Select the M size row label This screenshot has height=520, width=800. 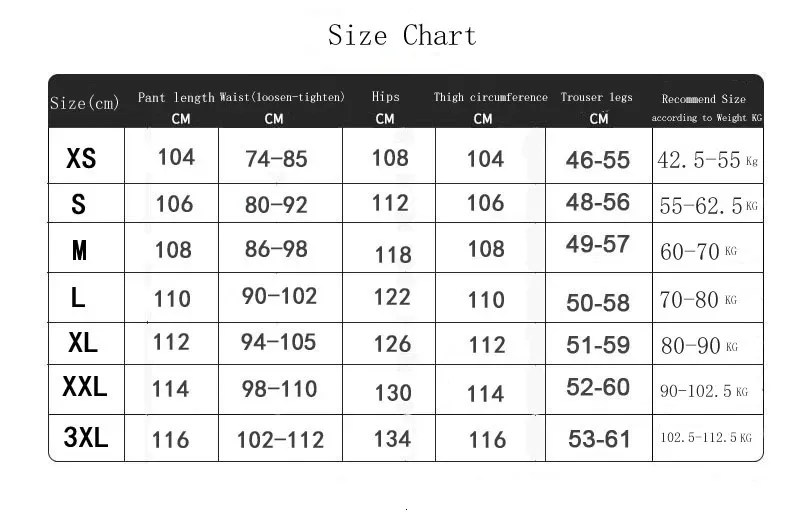(x=79, y=251)
